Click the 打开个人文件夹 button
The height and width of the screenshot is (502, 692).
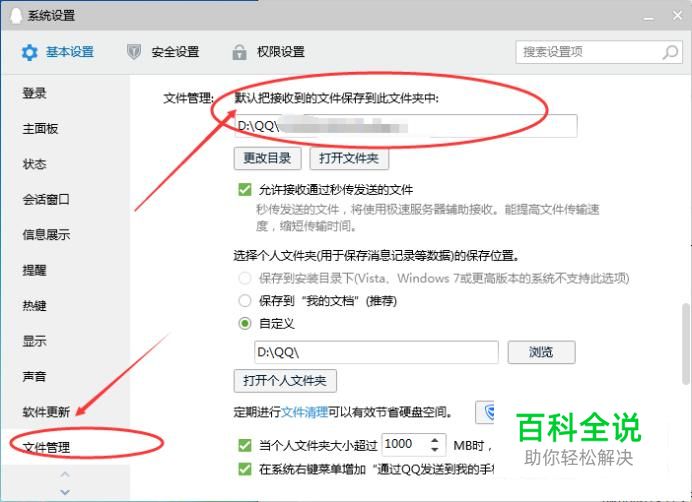(x=285, y=381)
